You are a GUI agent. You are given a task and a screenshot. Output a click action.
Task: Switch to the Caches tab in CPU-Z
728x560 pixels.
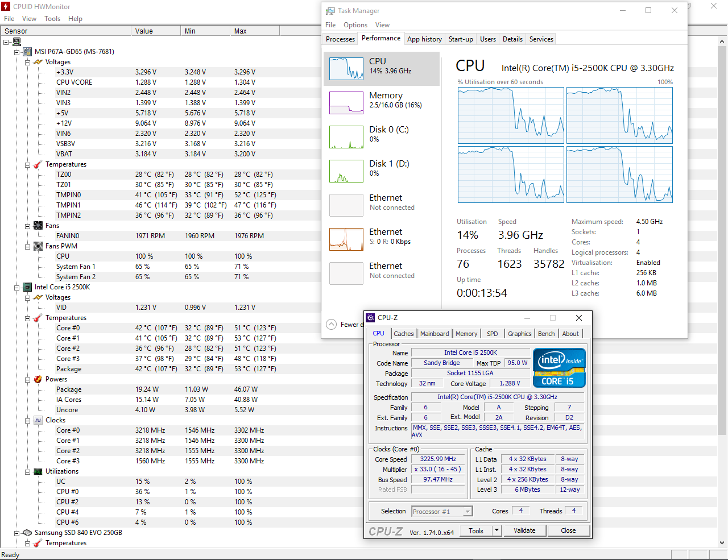coord(404,334)
